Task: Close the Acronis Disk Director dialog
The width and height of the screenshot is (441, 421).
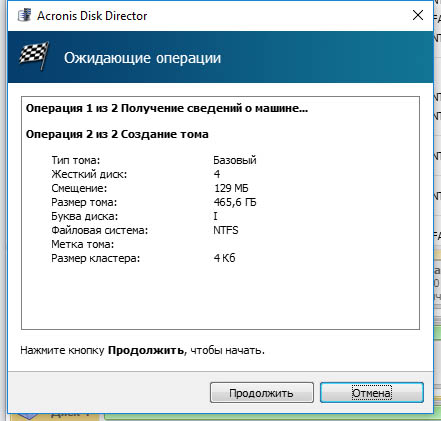Action: [418, 15]
